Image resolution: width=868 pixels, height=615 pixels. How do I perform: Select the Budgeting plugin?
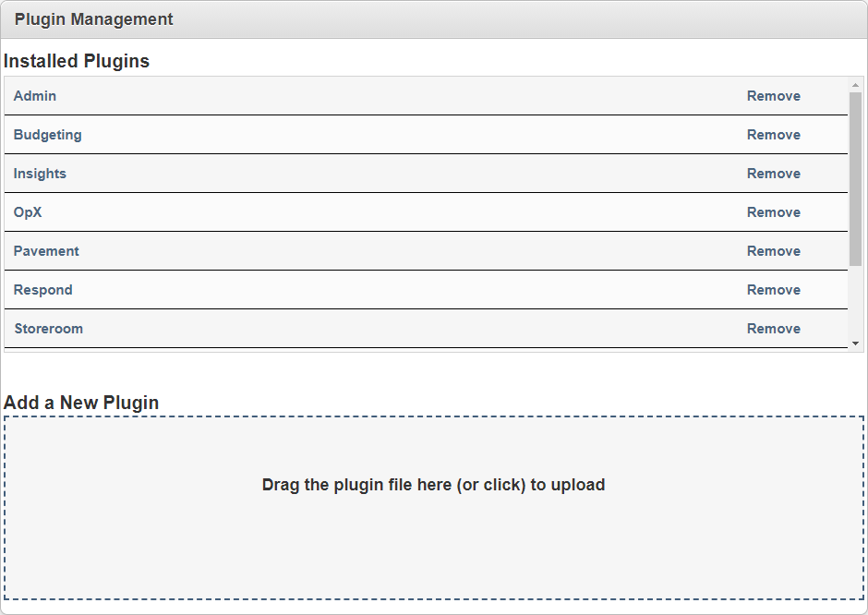(x=47, y=135)
